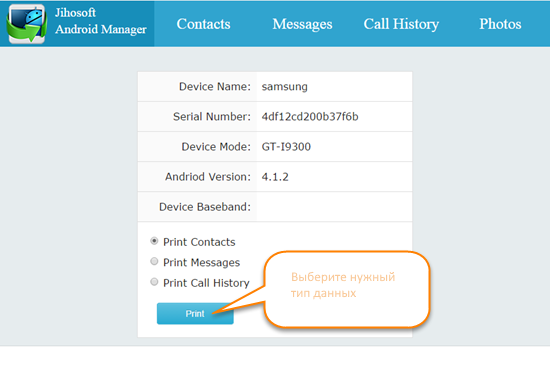The height and width of the screenshot is (368, 550).
Task: Click the Jihosoft Android Manager title text
Action: [101, 21]
